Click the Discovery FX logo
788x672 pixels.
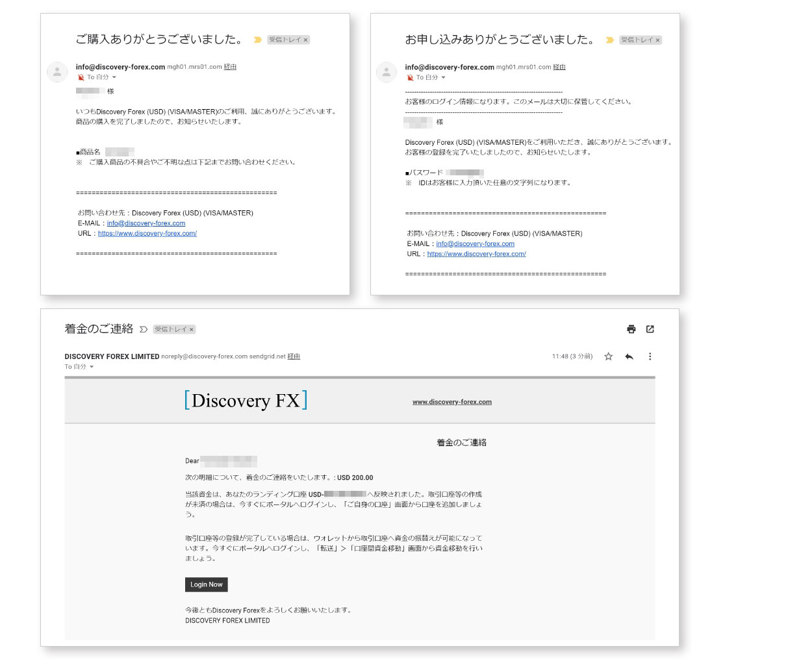coord(246,401)
